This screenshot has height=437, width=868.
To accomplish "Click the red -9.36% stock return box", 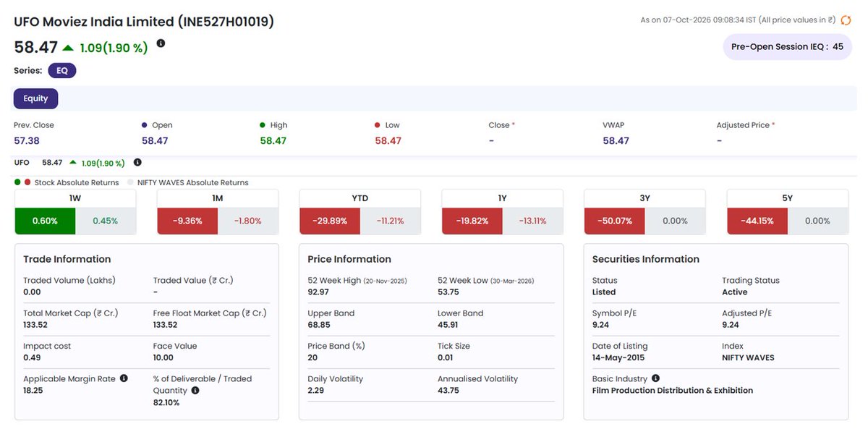I will (x=187, y=221).
